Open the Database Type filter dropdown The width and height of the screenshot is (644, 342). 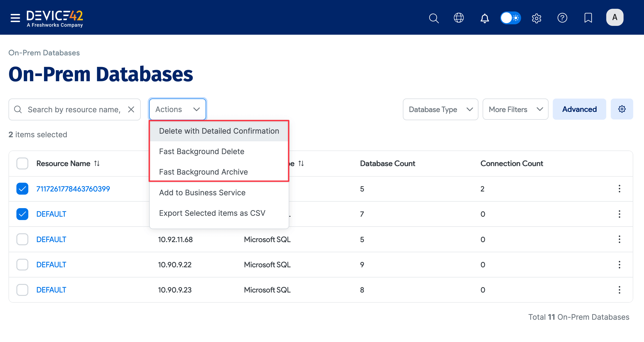point(440,109)
